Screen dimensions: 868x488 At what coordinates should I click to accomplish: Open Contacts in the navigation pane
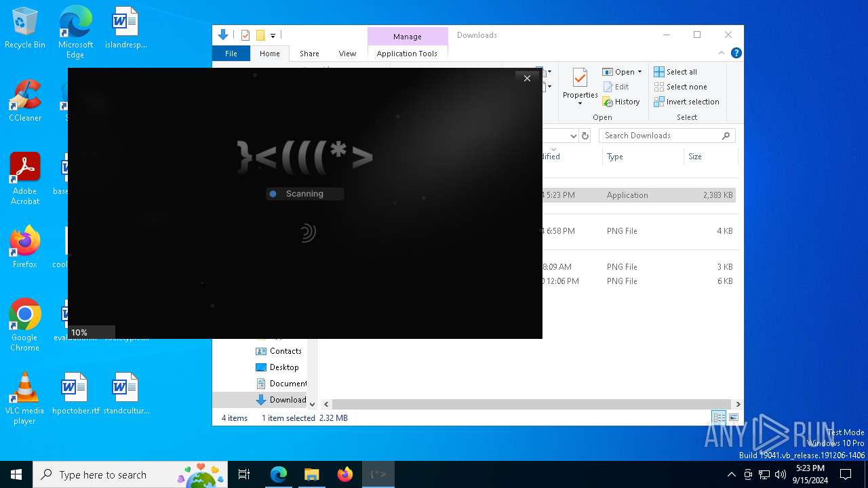(x=278, y=351)
